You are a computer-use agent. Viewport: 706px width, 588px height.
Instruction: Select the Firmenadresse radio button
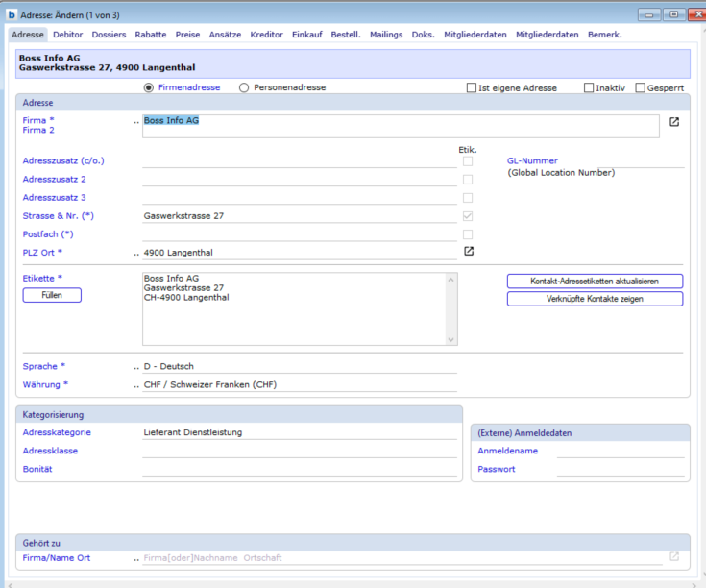[148, 87]
